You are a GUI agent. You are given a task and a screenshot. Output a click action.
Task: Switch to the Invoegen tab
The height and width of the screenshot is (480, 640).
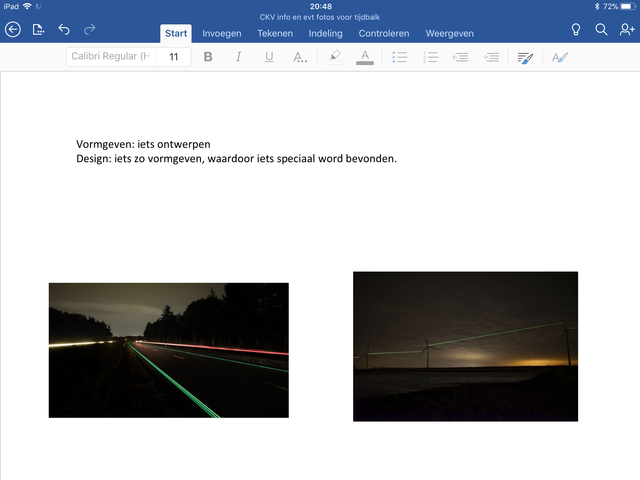click(x=222, y=33)
